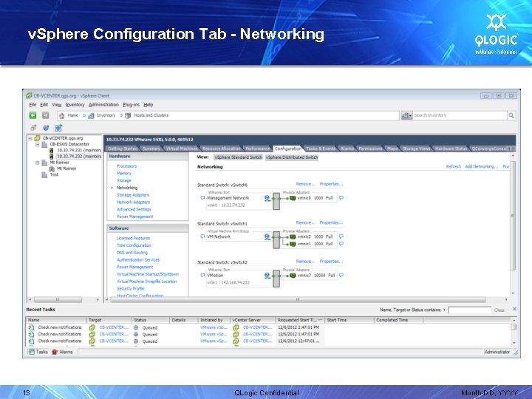Click the vmk0 globe icon on vSwitch0

(x=267, y=198)
